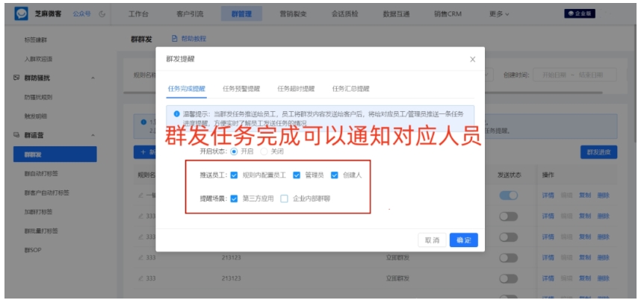Click the 帮助教程 document icon
Screen dimensions: 644x303
click(x=175, y=39)
